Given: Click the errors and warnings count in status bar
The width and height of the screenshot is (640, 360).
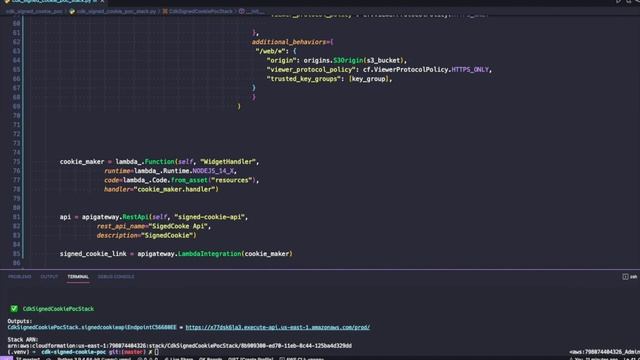Looking at the screenshot, I should point(148,359).
